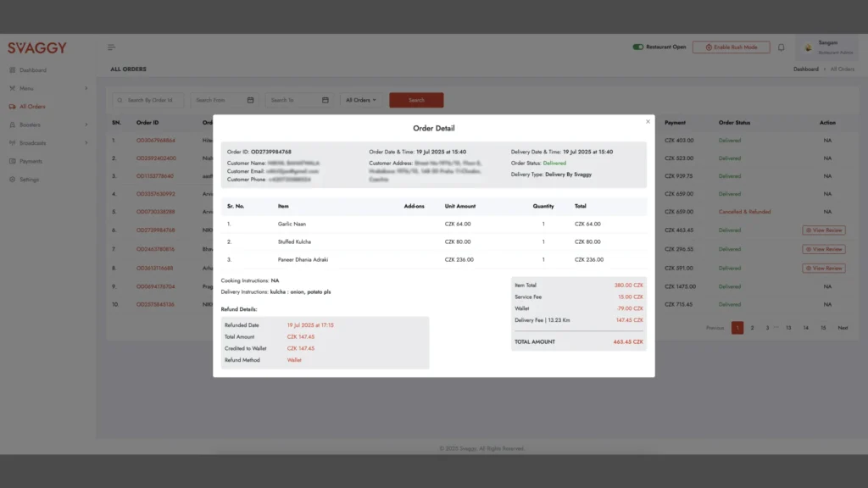This screenshot has height=488, width=868.
Task: Click the All Orders truck icon
Action: (x=10, y=106)
